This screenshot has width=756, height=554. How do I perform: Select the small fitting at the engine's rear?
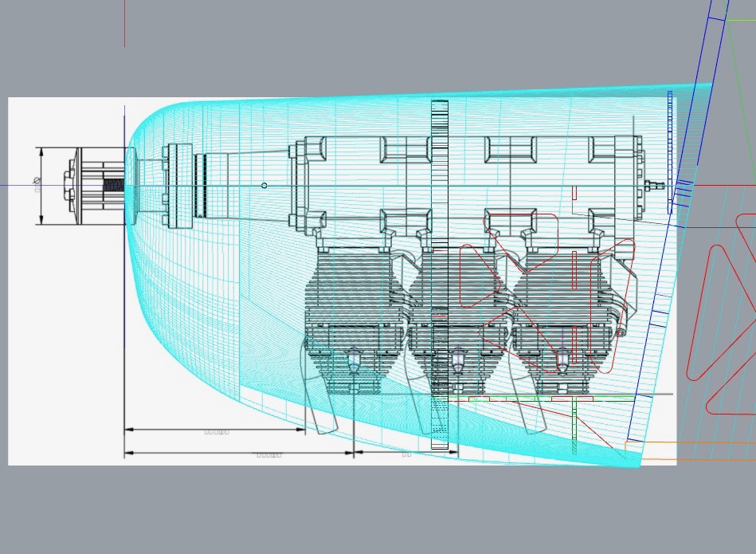coord(654,185)
